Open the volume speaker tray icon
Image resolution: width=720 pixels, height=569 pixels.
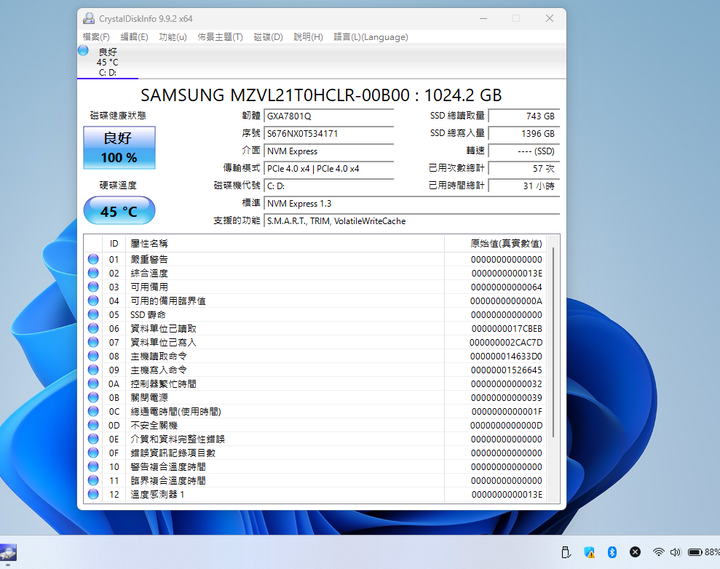(675, 552)
